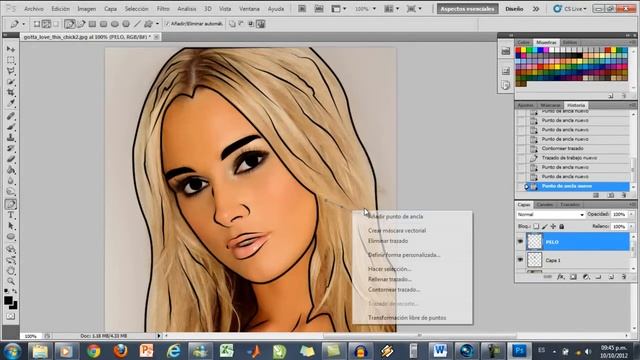This screenshot has width=640, height=360.
Task: Create new adjustment layer icon
Action: pyautogui.click(x=586, y=277)
